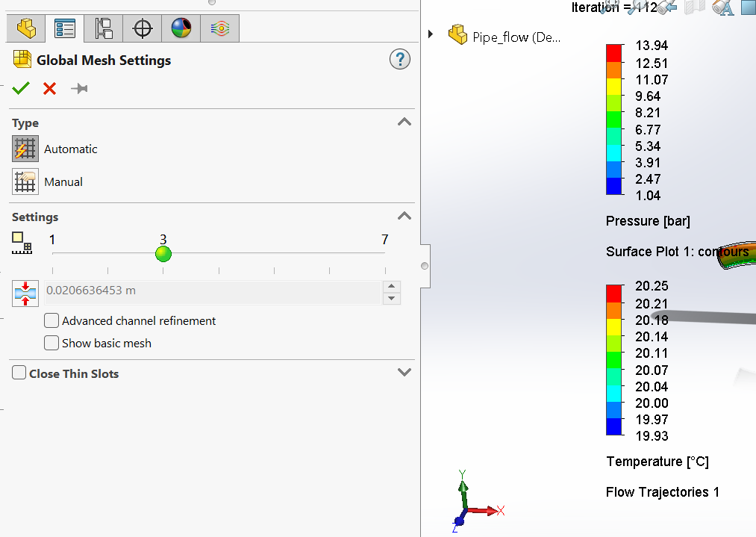This screenshot has width=756, height=537.
Task: Open the Global Mesh Settings help
Action: pos(400,59)
